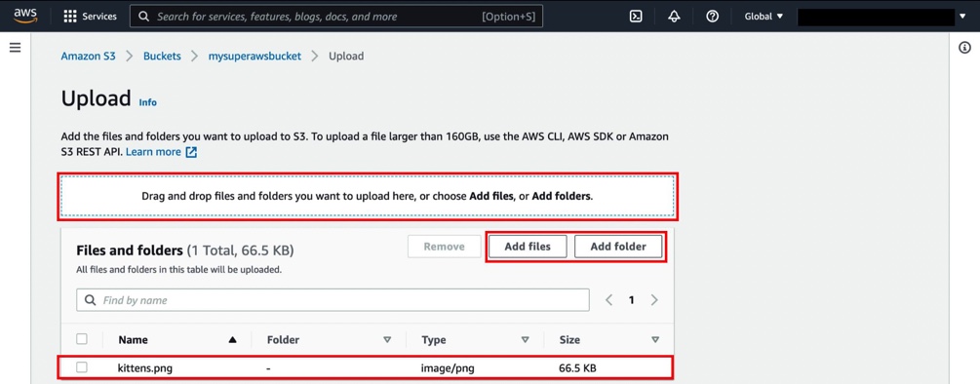This screenshot has width=980, height=384.
Task: Sort by the Folder column arrow
Action: [387, 340]
